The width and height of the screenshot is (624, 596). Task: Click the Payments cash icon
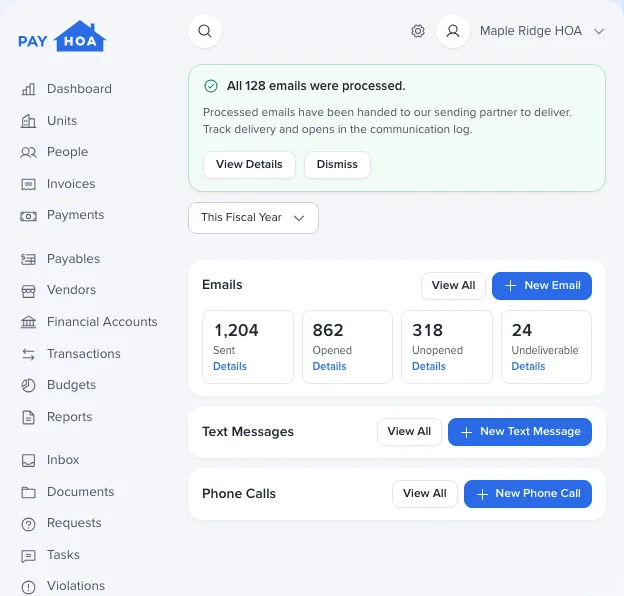coord(28,216)
